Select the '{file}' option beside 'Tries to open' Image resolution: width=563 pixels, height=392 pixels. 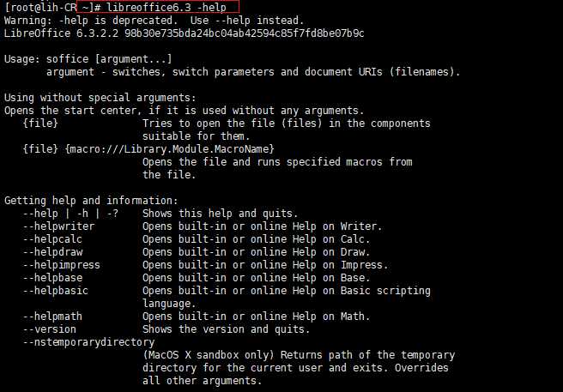[x=40, y=124]
